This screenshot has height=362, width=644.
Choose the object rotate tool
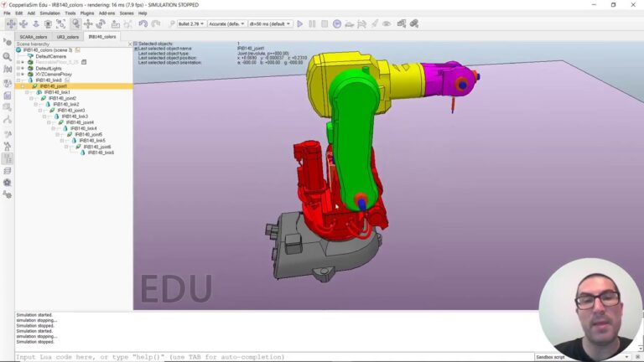click(101, 23)
